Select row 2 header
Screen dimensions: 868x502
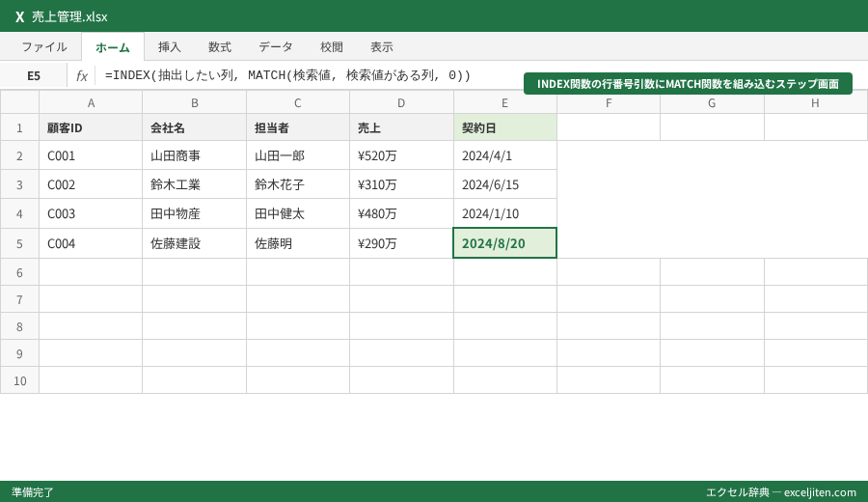[x=19, y=155]
